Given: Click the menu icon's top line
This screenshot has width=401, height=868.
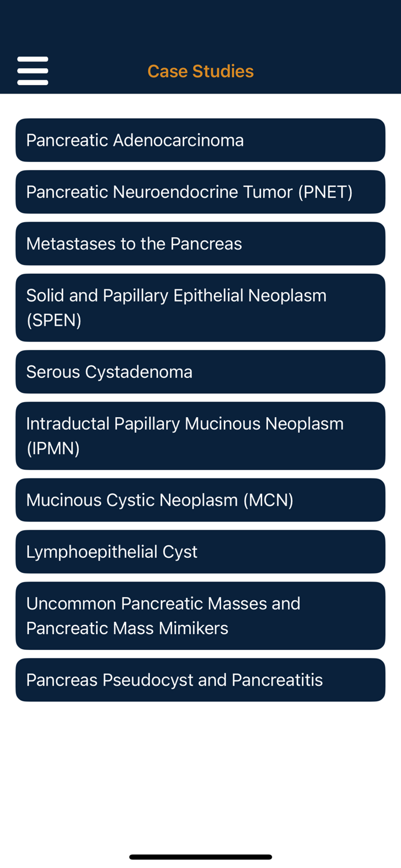Looking at the screenshot, I should click(x=32, y=60).
